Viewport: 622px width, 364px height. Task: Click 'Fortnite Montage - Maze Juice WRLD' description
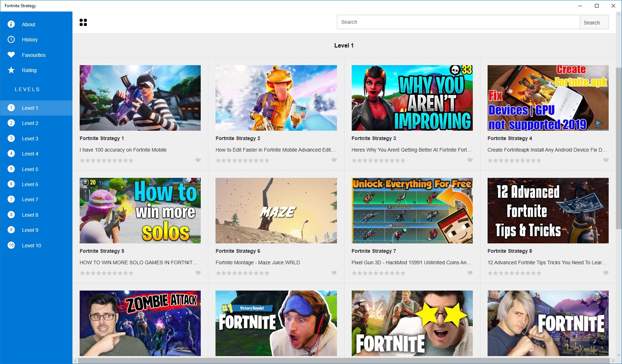(258, 262)
